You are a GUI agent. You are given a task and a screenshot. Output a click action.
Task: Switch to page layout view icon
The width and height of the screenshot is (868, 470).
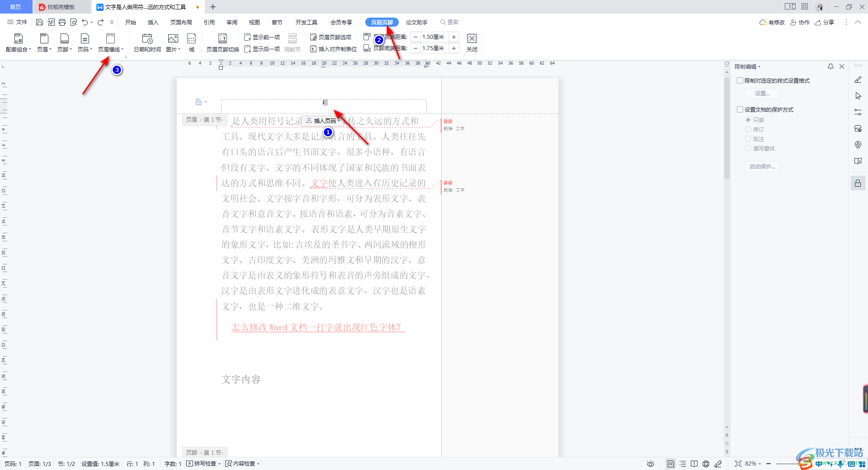coord(671,464)
